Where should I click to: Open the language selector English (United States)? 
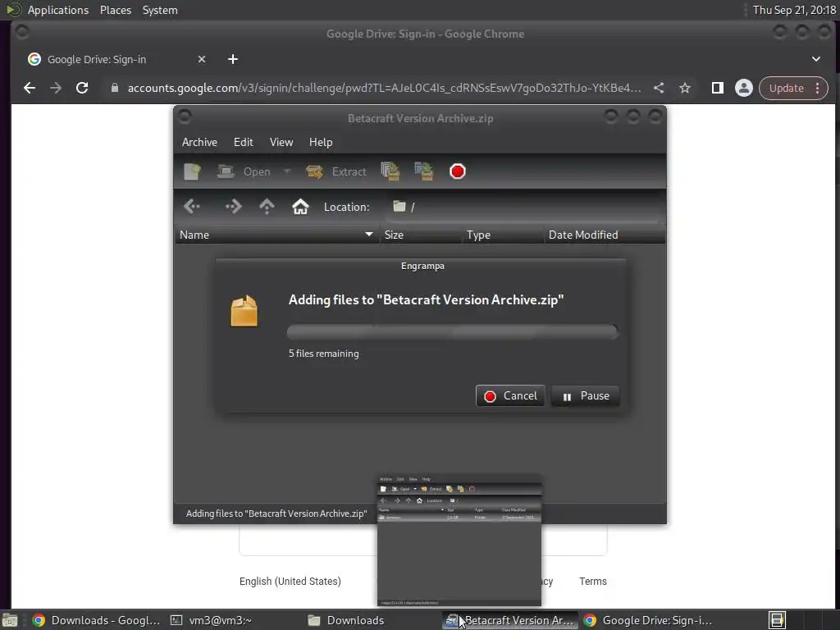point(290,582)
